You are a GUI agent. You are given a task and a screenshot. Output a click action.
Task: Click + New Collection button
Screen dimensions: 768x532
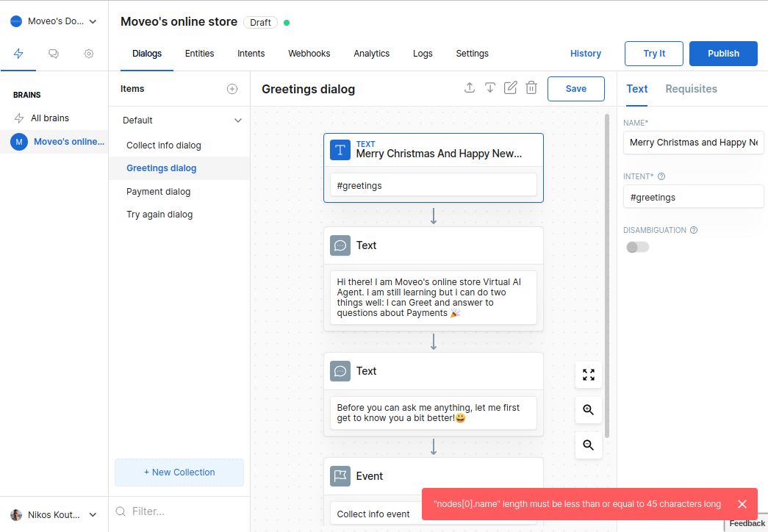tap(179, 472)
